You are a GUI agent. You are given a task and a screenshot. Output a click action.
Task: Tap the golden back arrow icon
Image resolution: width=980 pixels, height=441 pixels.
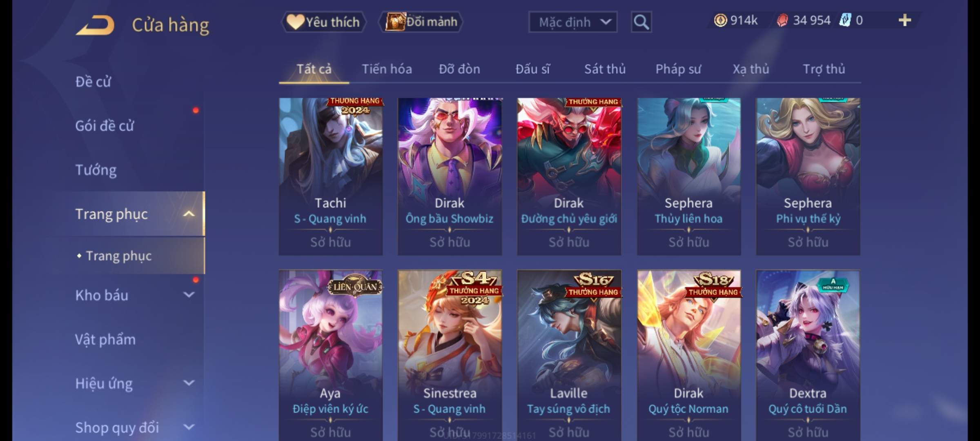[95, 25]
